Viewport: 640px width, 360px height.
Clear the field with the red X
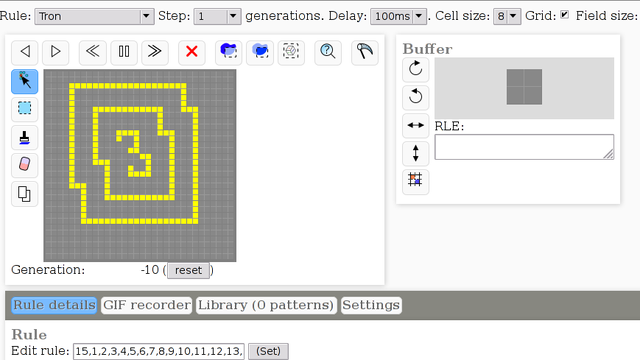click(x=191, y=52)
